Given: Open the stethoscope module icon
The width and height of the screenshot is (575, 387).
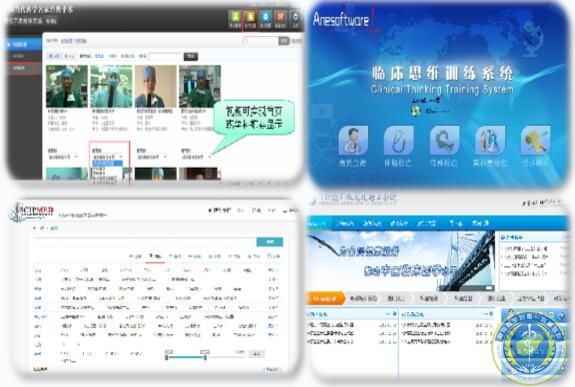Looking at the screenshot, I should point(398,140).
